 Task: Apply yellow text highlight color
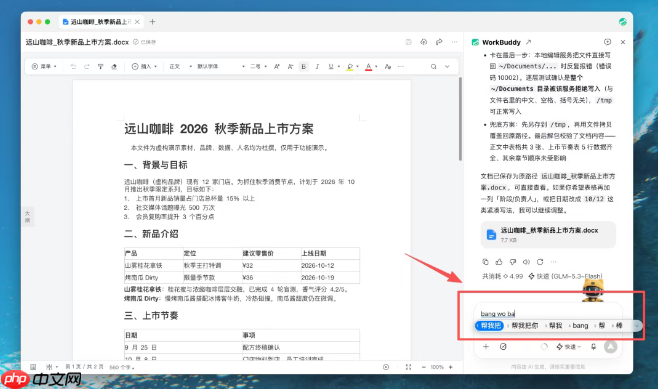point(350,66)
